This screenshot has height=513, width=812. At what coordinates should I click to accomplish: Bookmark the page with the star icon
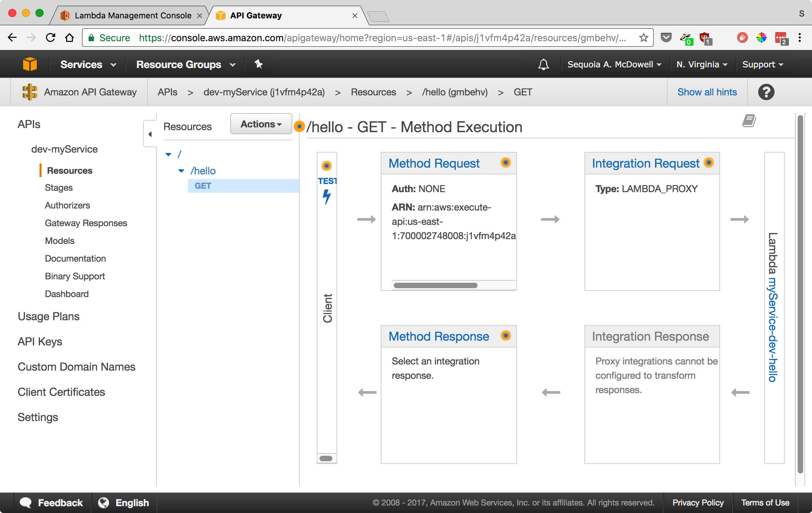[x=643, y=37]
